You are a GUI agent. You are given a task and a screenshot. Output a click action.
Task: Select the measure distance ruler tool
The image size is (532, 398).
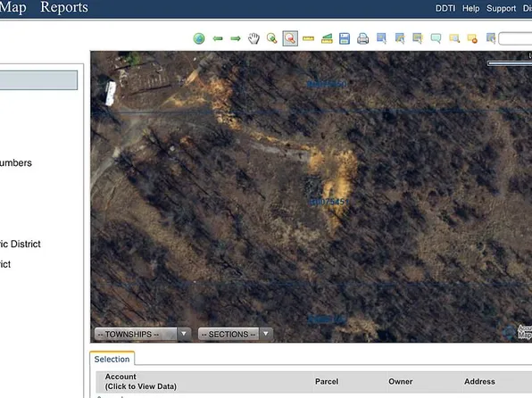[308, 38]
